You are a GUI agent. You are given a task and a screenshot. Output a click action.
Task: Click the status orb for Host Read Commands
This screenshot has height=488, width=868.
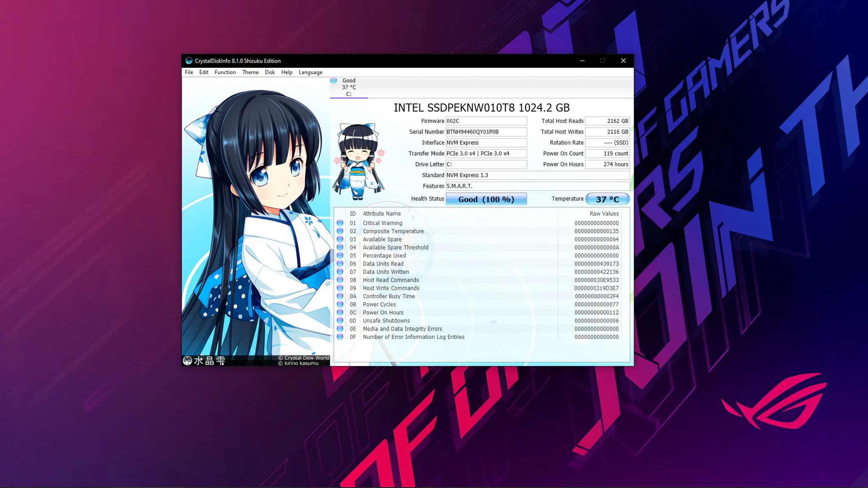pos(340,280)
